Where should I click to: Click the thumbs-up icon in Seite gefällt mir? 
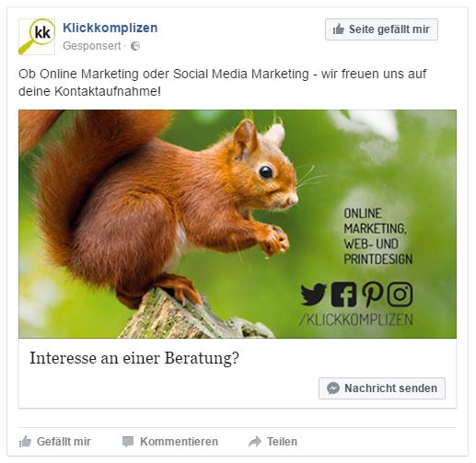pyautogui.click(x=339, y=29)
